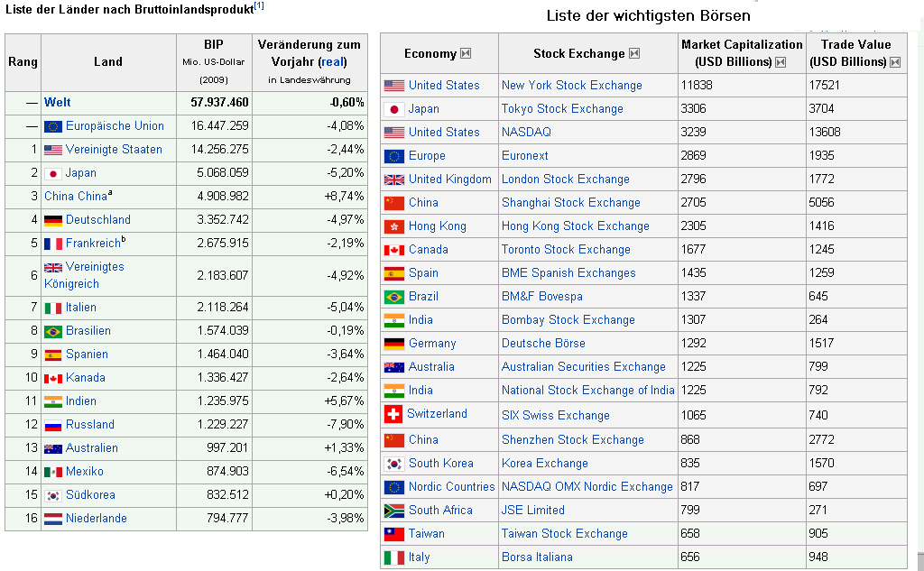Image resolution: width=924 pixels, height=571 pixels.
Task: Open Bombay Stock Exchange link
Action: [568, 320]
